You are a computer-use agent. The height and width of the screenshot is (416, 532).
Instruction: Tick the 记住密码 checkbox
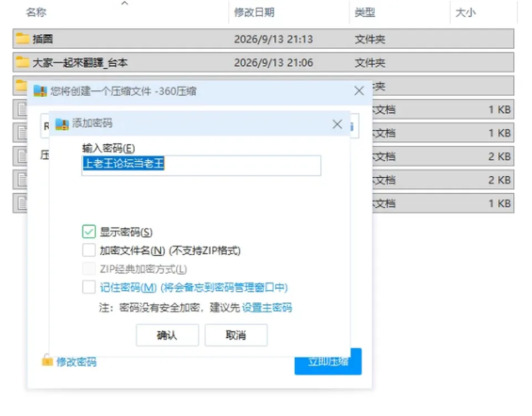(89, 287)
